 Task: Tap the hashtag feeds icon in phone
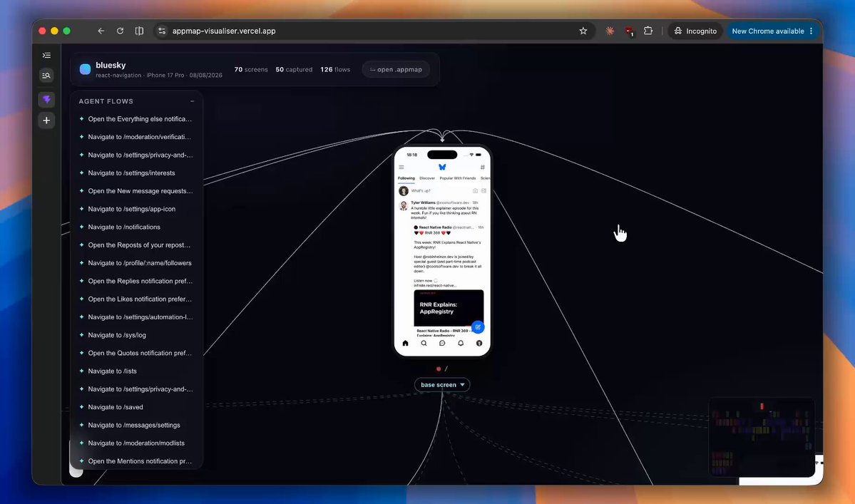pos(483,168)
